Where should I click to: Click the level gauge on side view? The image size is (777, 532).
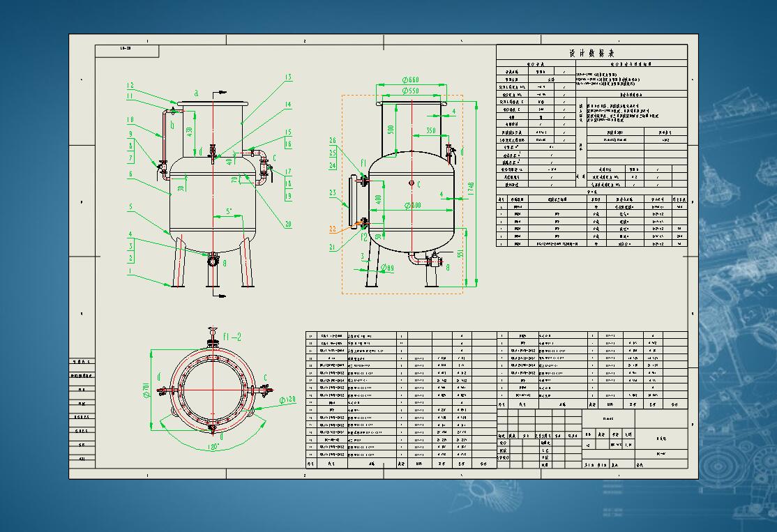tap(353, 202)
